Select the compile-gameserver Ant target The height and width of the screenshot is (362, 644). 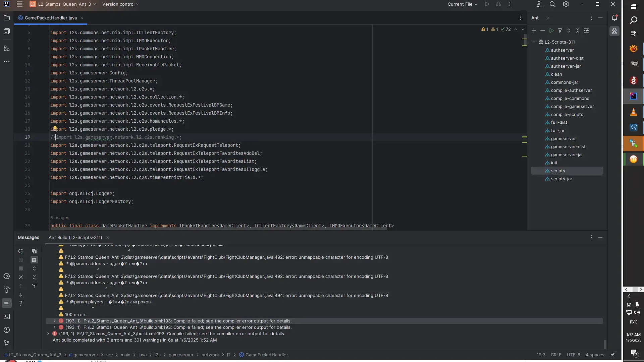coord(572,106)
